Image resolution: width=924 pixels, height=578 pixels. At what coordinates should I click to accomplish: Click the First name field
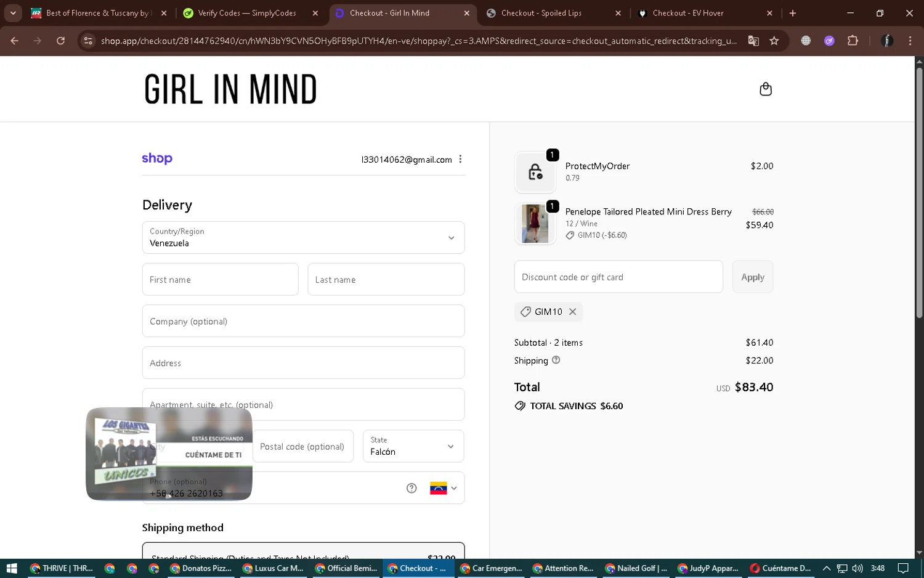(x=221, y=279)
